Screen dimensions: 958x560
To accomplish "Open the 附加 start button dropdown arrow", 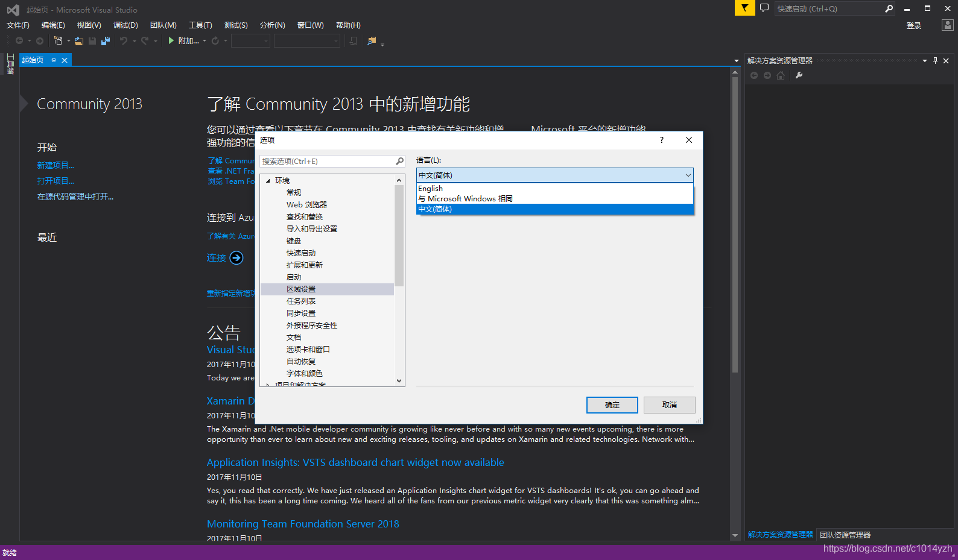I will point(205,41).
